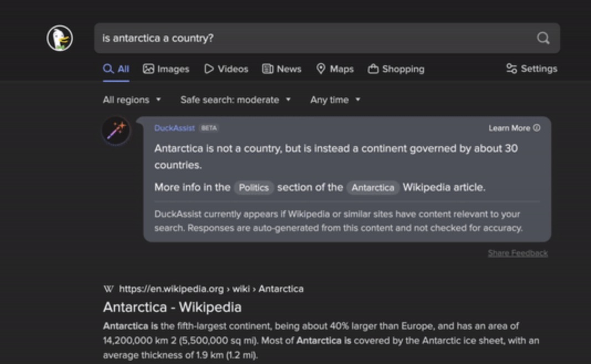591x364 pixels.
Task: Click the DuckAssist disclaimer about auto-generated responses
Action: 339,221
